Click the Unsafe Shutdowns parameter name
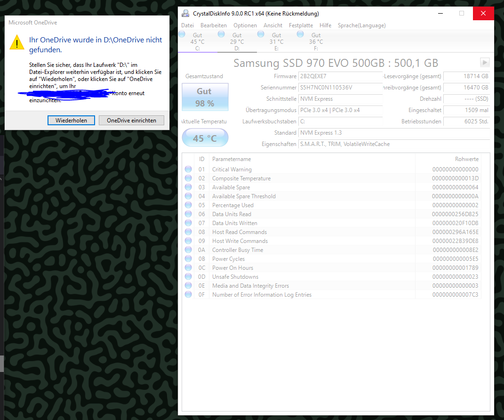 point(235,276)
